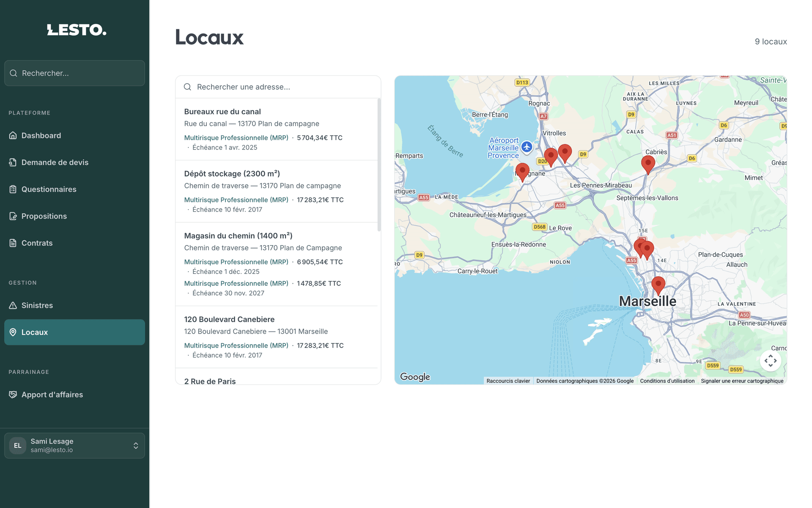
Task: Open Demande de devis menu item
Action: tap(74, 162)
